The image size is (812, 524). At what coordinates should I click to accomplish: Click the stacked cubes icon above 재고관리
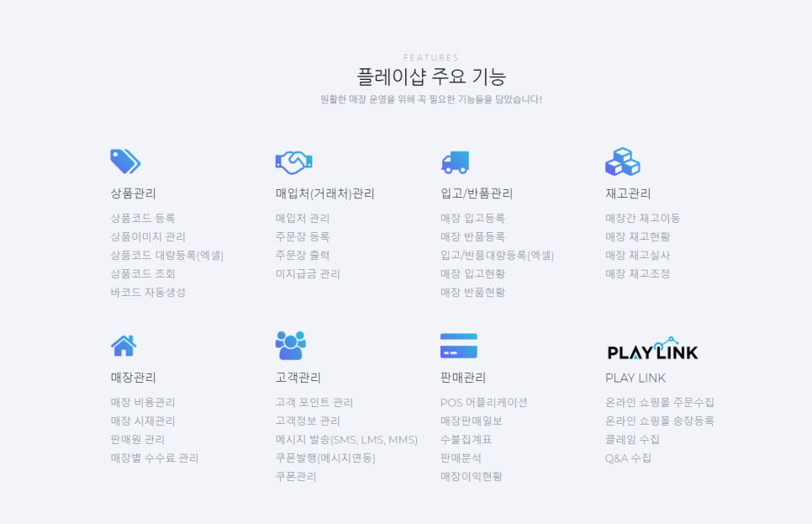[x=622, y=161]
